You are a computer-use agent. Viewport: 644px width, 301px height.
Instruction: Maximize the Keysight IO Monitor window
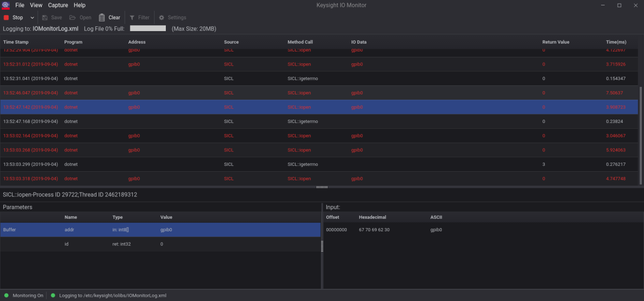tap(619, 5)
